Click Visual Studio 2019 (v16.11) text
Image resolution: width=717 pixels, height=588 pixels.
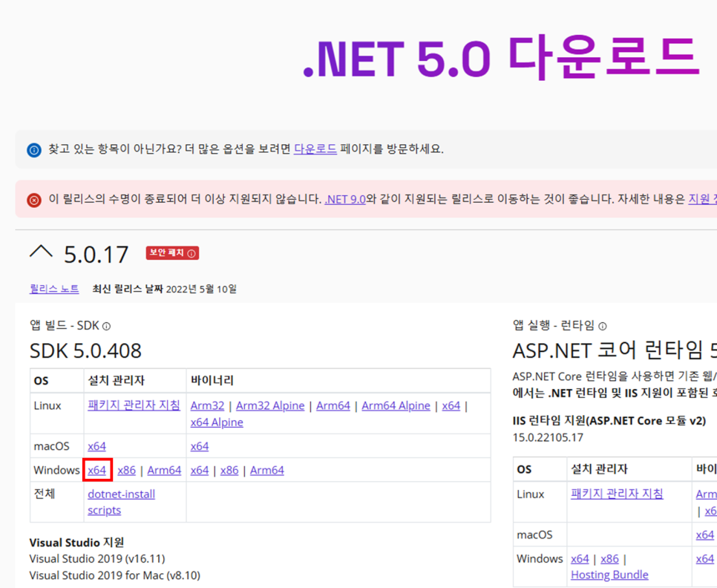click(x=97, y=559)
